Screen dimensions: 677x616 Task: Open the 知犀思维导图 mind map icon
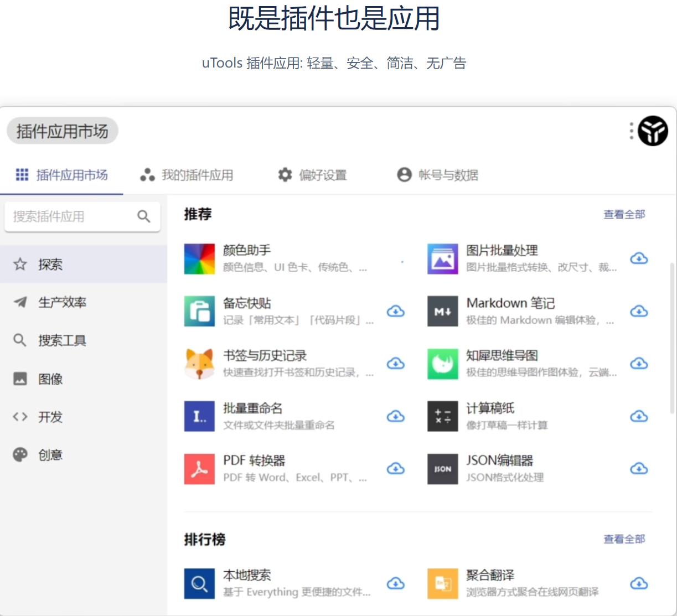coord(442,364)
